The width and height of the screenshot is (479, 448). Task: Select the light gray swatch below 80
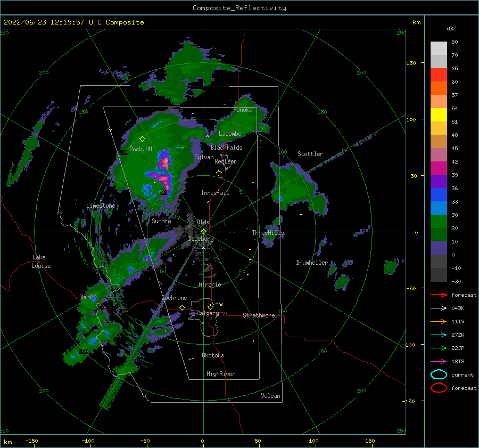pos(439,48)
